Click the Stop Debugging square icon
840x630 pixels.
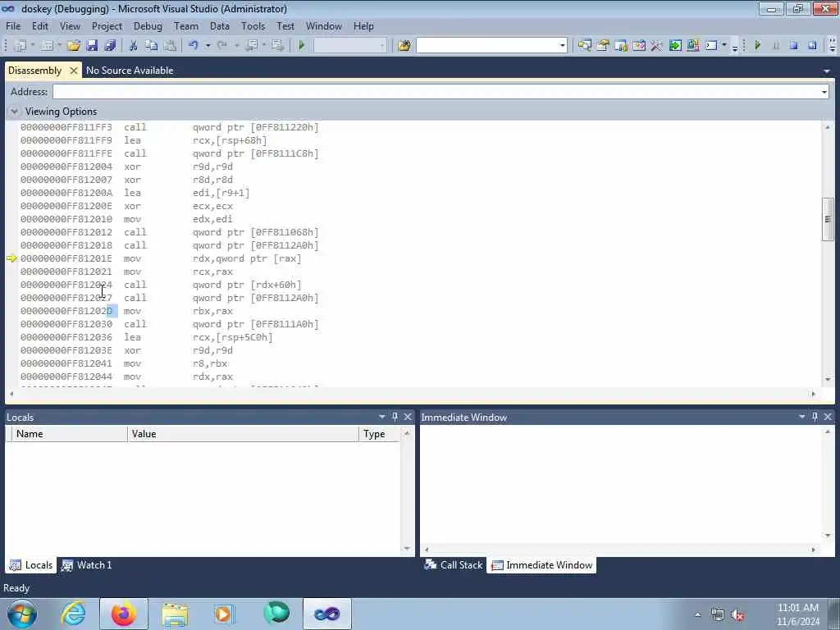794,46
